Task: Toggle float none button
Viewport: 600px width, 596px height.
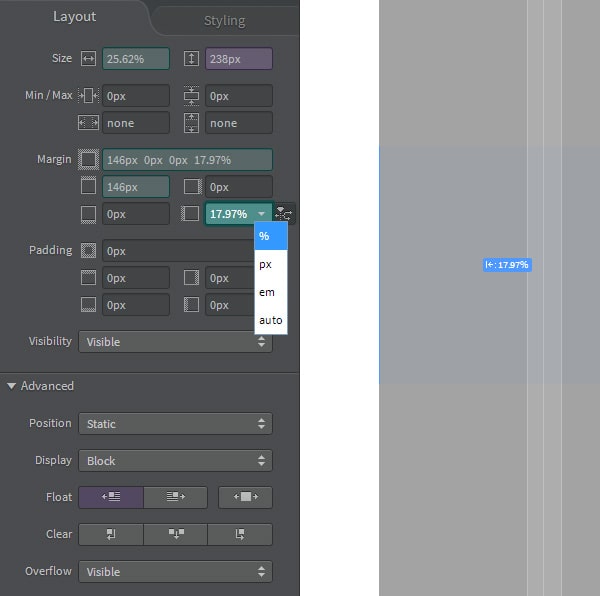Action: point(245,497)
